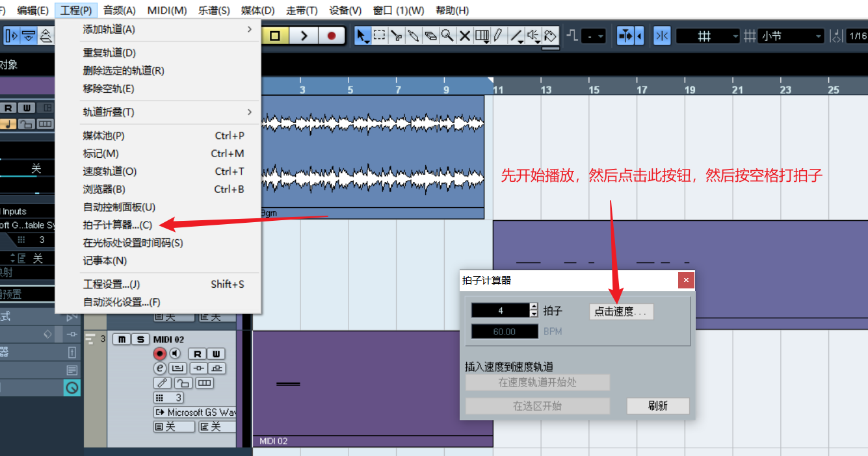Select the Mute (X) tool
Viewport: 868px width, 456px height.
[x=465, y=36]
